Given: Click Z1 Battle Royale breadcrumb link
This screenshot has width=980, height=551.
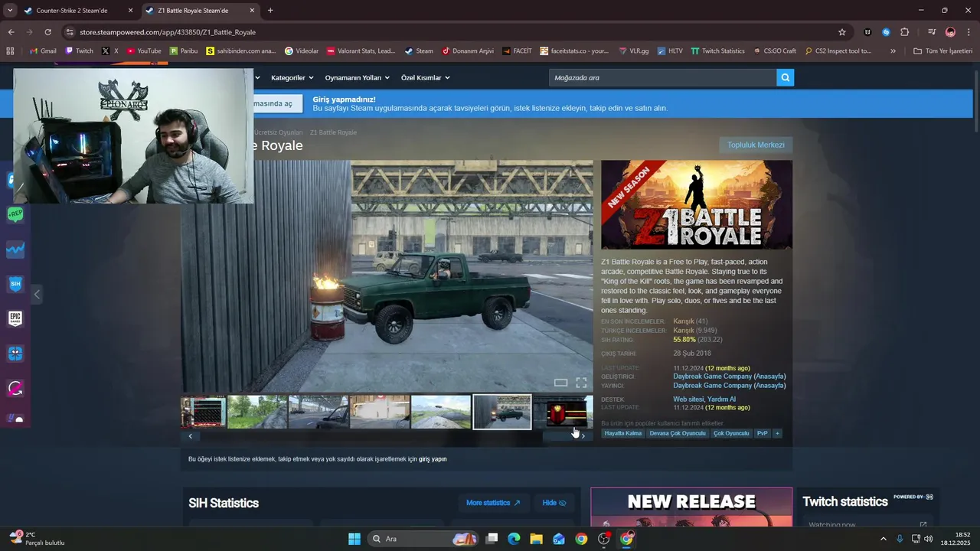Looking at the screenshot, I should (x=333, y=132).
